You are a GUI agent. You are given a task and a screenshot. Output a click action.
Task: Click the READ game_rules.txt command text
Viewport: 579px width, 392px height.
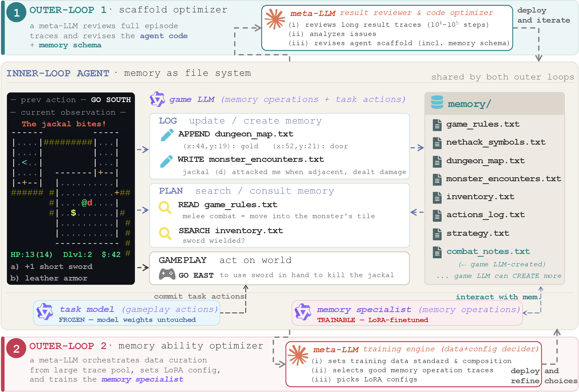[228, 205]
